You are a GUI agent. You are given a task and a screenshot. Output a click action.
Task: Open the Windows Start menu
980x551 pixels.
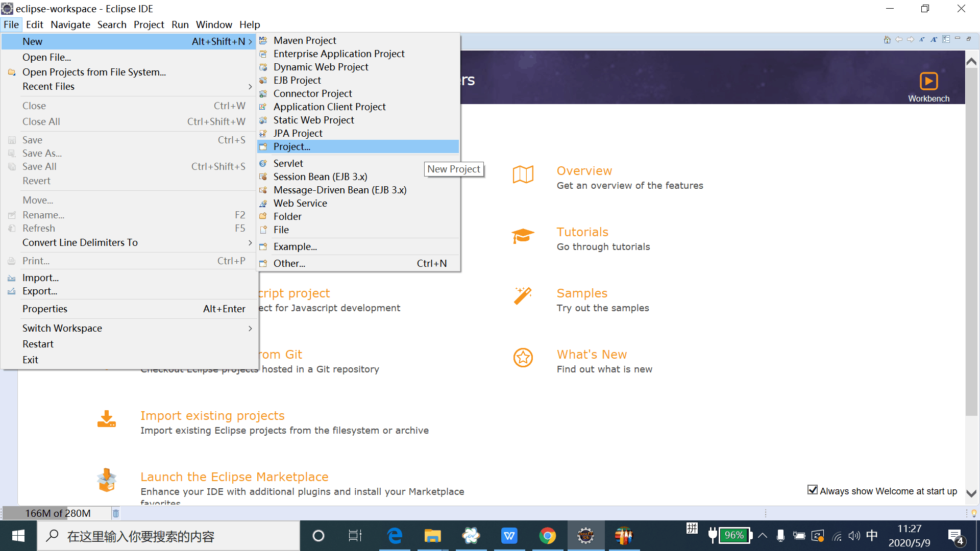pyautogui.click(x=18, y=536)
